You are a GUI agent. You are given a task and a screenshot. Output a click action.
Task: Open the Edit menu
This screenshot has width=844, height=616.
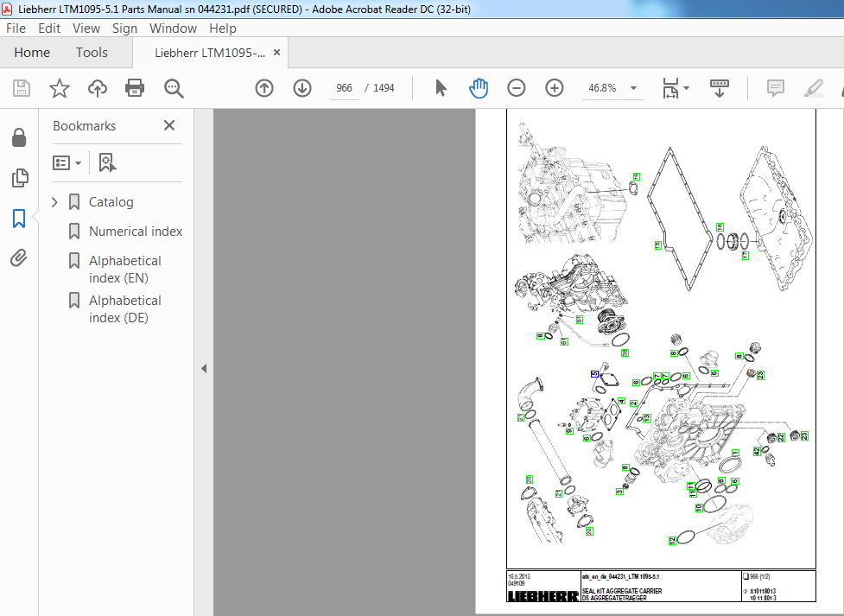tap(49, 28)
